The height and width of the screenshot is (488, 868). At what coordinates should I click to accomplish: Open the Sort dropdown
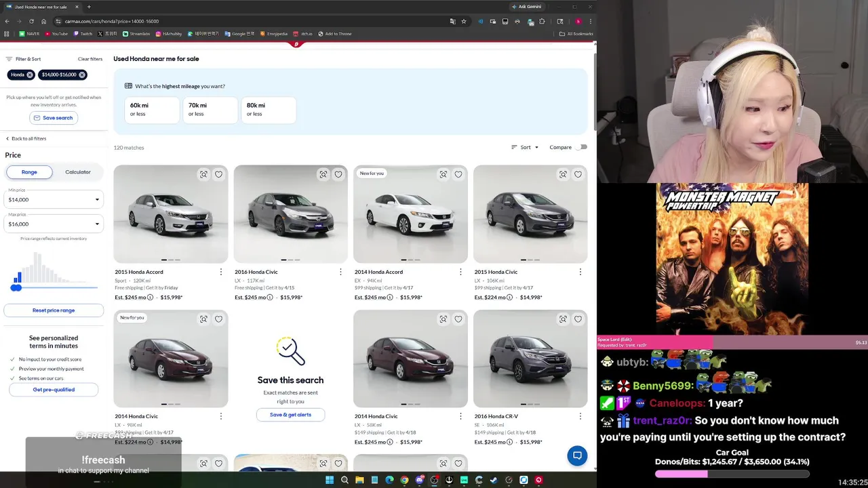pyautogui.click(x=525, y=147)
